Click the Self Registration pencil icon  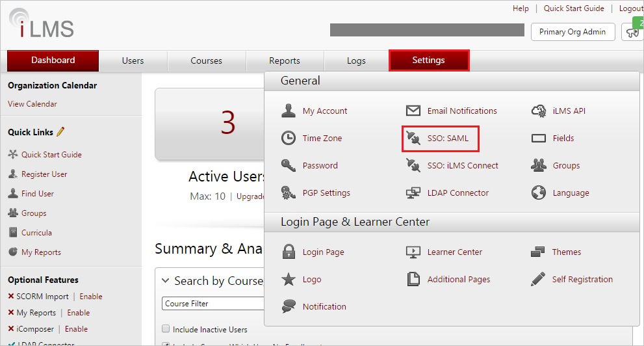pyautogui.click(x=537, y=279)
